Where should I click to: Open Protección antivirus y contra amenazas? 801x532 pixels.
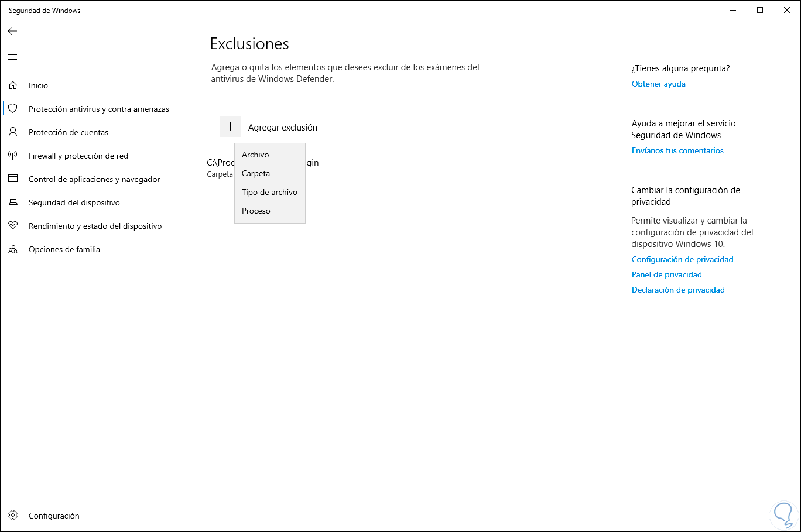click(x=99, y=109)
